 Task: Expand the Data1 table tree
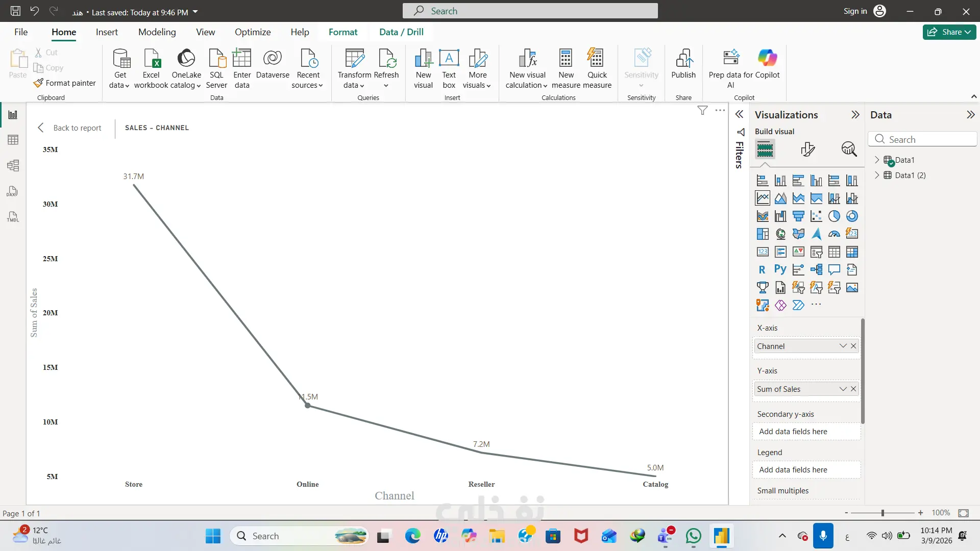point(877,160)
